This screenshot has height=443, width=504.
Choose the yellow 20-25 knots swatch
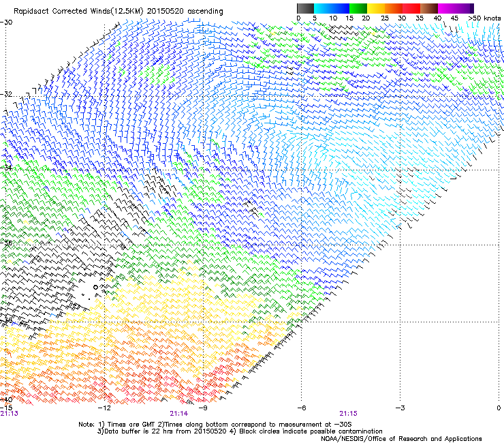(x=376, y=8)
